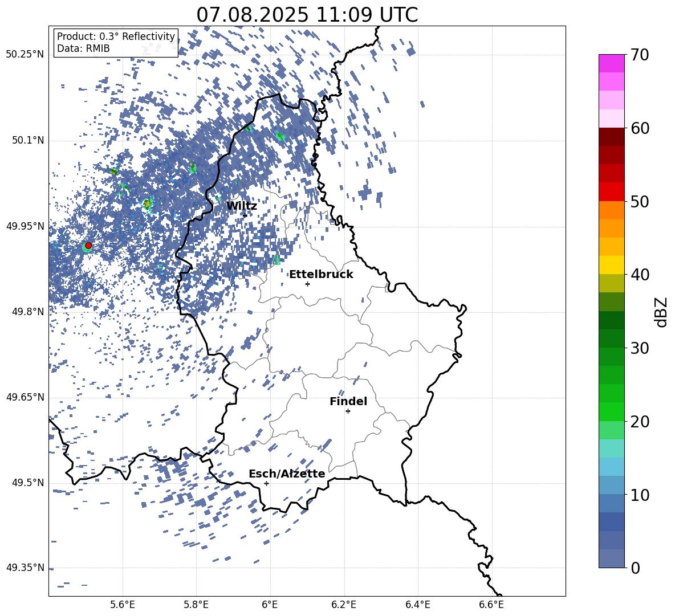This screenshot has height=616, width=675.
Task: Pick the dark red swatch just below 60 dBZ
Action: point(612,137)
